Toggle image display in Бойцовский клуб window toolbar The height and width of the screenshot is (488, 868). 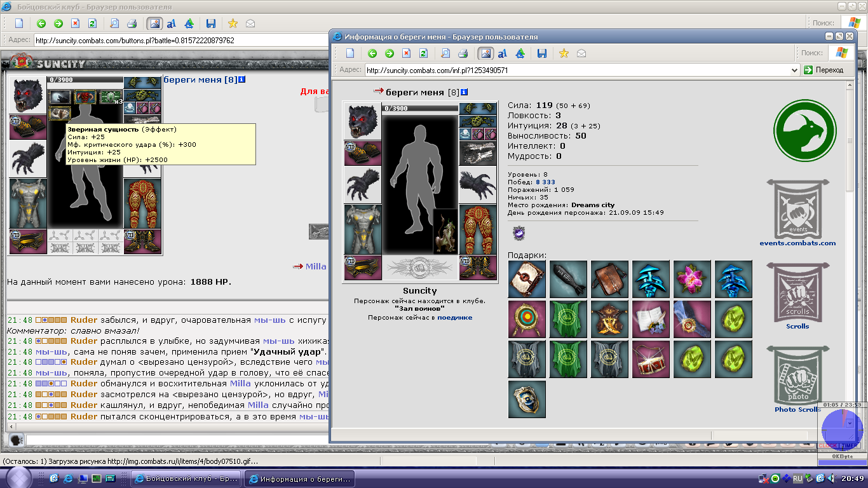[x=154, y=24]
